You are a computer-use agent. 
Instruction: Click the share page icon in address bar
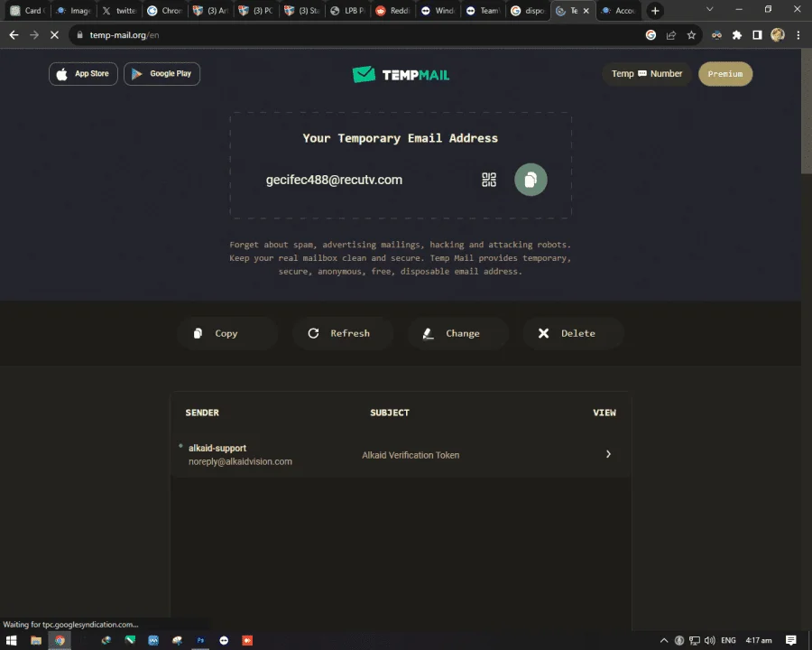(671, 34)
